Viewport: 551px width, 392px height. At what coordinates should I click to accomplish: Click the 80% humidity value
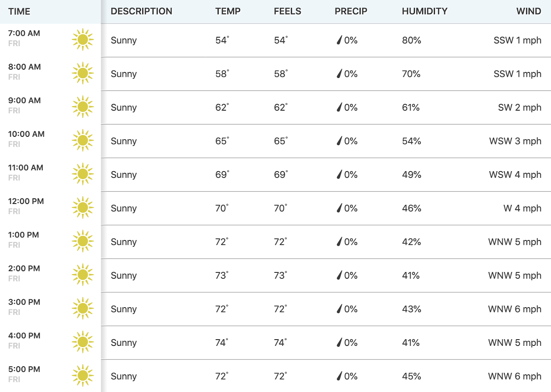[x=412, y=40]
